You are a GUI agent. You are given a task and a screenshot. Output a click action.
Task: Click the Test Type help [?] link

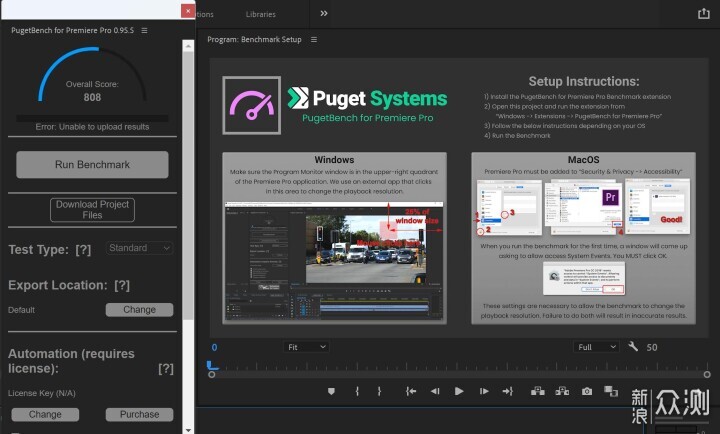pos(83,250)
